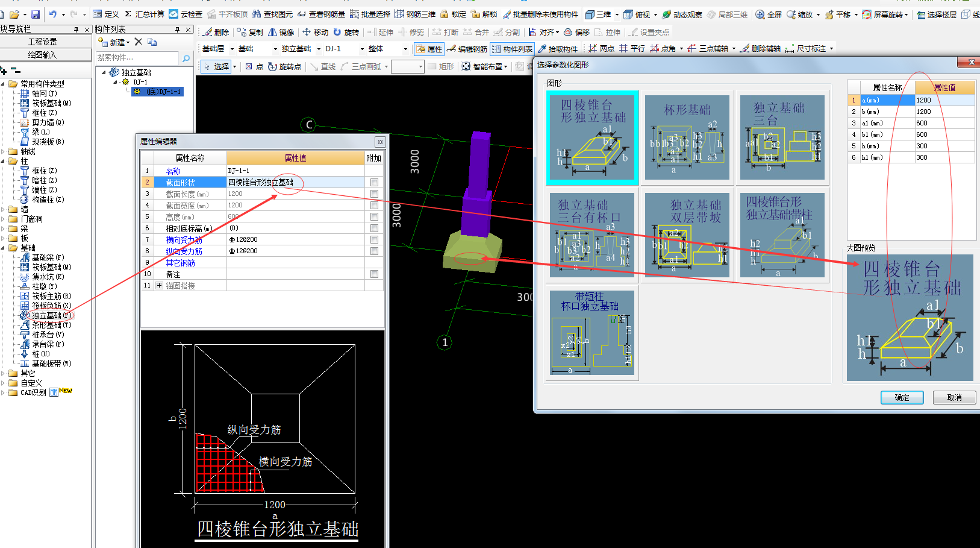This screenshot has height=548, width=980.
Task: Open 查找图元 find element tool
Action: tap(272, 14)
